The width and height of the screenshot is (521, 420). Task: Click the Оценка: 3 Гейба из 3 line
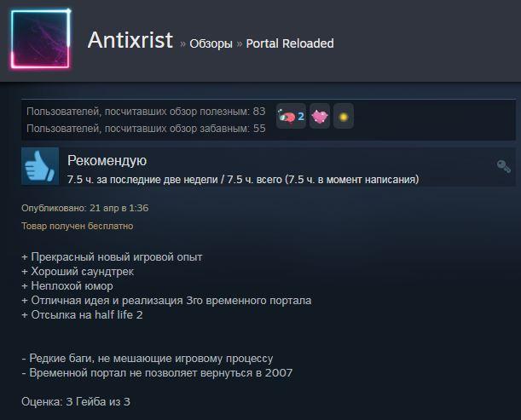click(x=76, y=402)
